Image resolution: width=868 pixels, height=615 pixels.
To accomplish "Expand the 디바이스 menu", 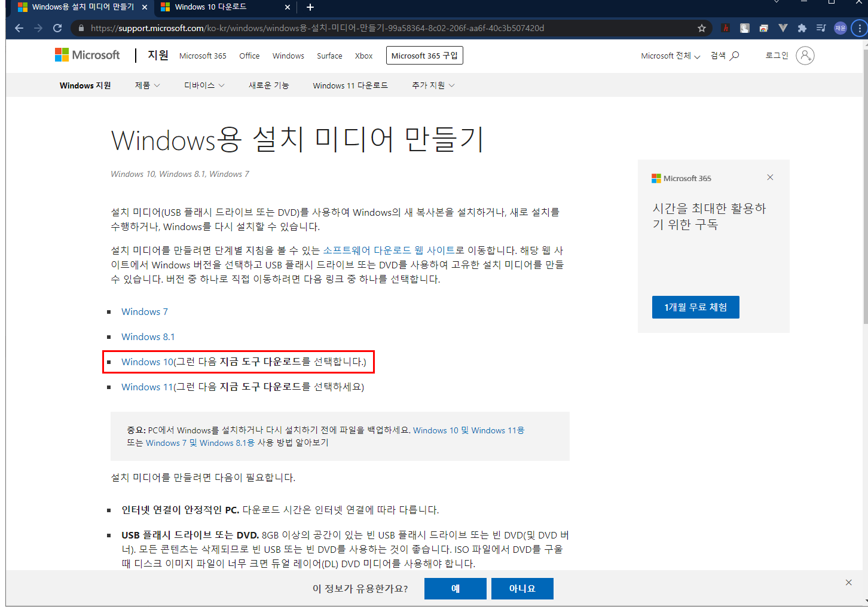I will tap(204, 85).
